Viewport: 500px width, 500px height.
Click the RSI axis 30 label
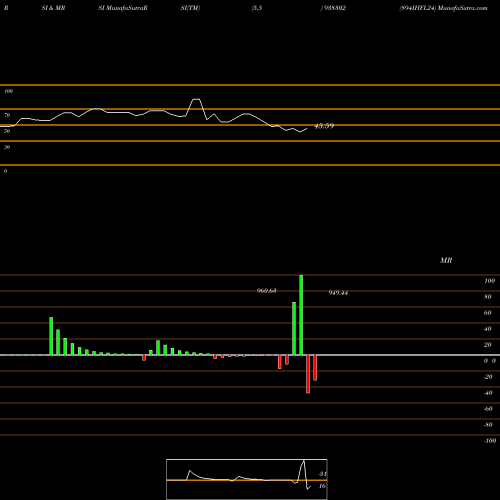pos(7,147)
